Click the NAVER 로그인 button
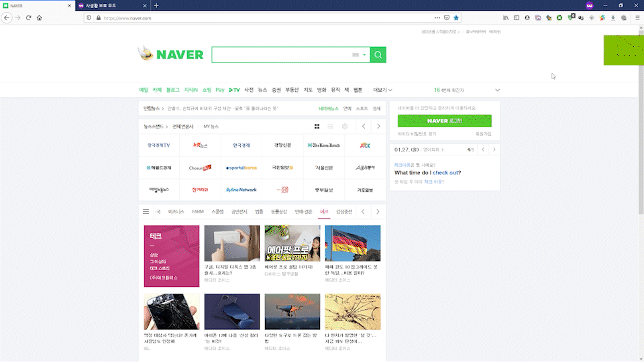Screen dimensions: 644x362 444,121
